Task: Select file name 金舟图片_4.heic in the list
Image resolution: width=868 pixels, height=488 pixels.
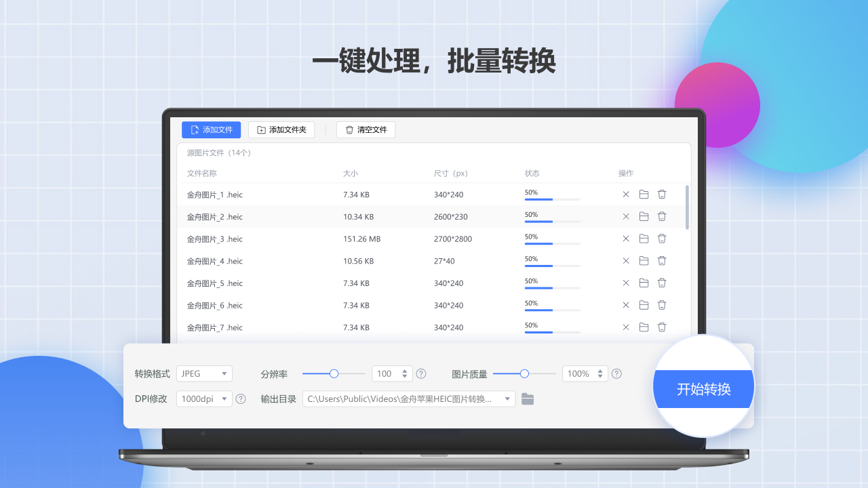Action: [214, 261]
